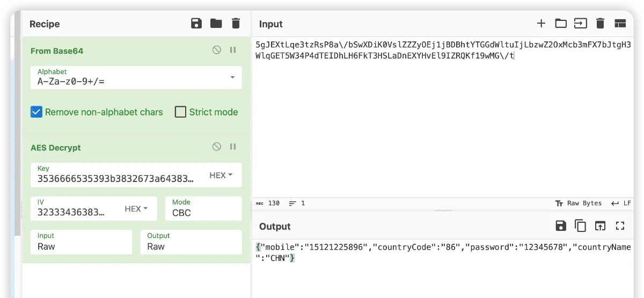Image resolution: width=644 pixels, height=298 pixels.
Task: Save the recipe with the floppy icon
Action: pyautogui.click(x=196, y=23)
